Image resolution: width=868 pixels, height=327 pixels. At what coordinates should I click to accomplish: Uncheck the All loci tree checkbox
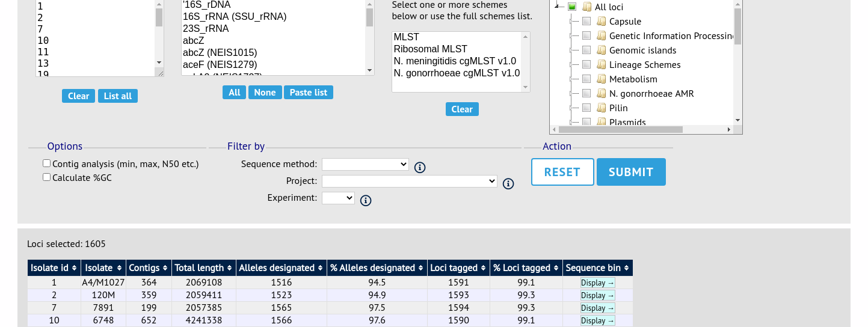tap(572, 7)
